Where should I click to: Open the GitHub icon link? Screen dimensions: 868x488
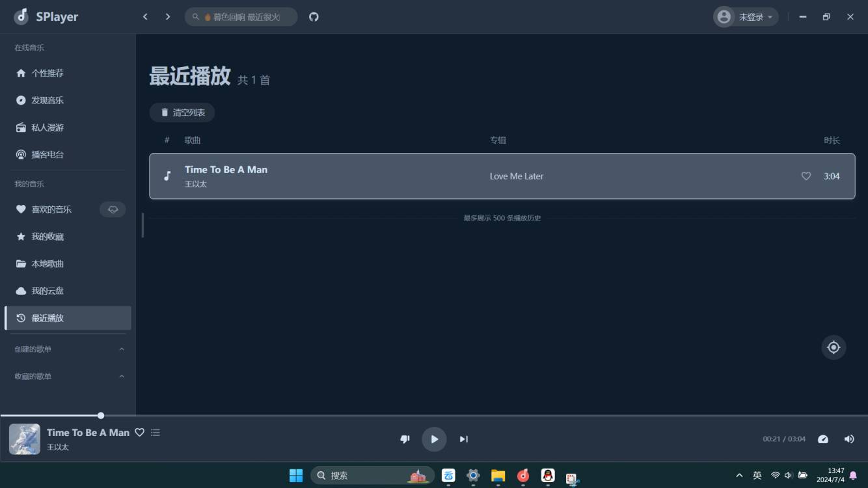(x=314, y=17)
